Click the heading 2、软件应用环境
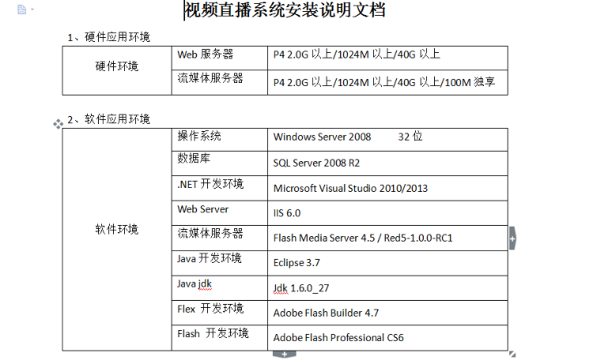The image size is (593, 364). coord(109,119)
